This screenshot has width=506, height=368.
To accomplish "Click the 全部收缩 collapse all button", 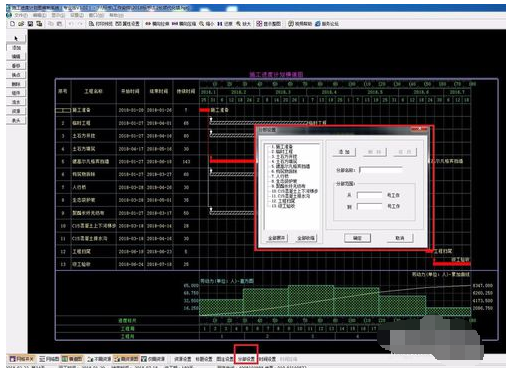I will [x=306, y=238].
